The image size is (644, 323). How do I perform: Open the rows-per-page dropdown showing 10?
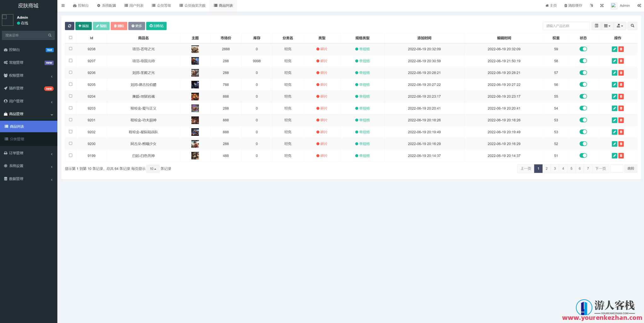point(153,169)
